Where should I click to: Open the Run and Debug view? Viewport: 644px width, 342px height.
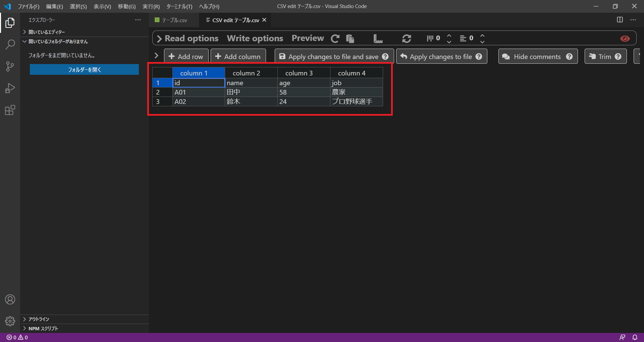pyautogui.click(x=10, y=88)
